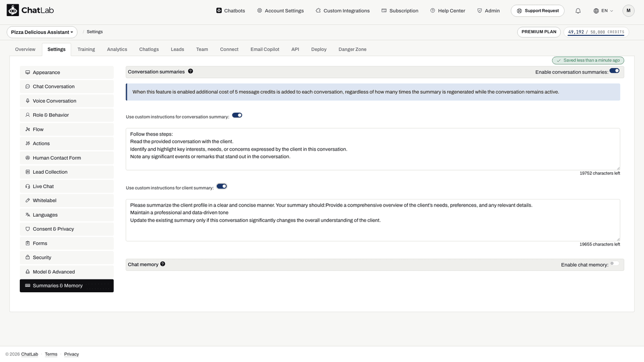644x362 pixels.
Task: Click the Chatbots icon in top navigation
Action: [x=219, y=10]
